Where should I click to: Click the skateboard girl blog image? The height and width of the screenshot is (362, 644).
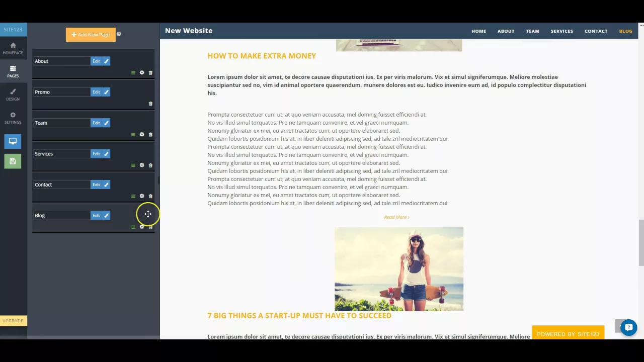pyautogui.click(x=399, y=269)
